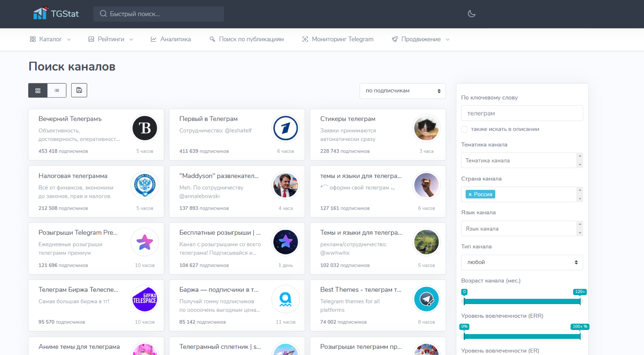The image size is (644, 355).
Task: Go to Аналитика section
Action: [x=171, y=39]
